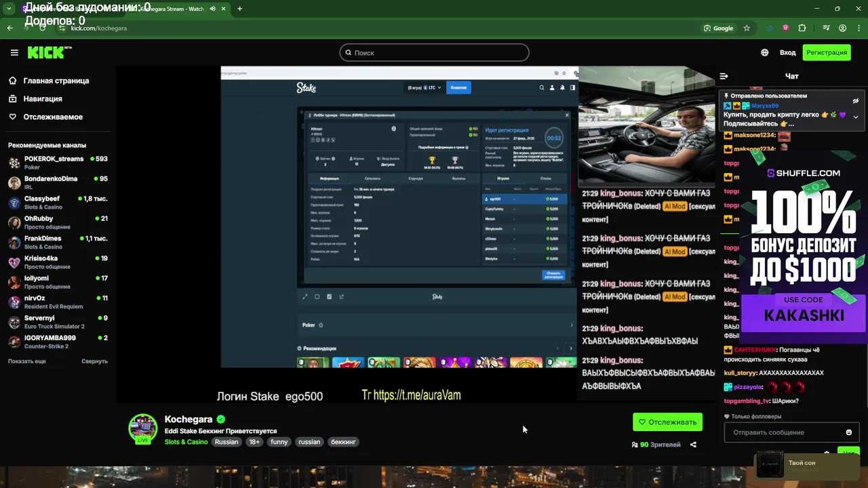
Task: Unpin the pinned chat message
Action: click(855, 101)
